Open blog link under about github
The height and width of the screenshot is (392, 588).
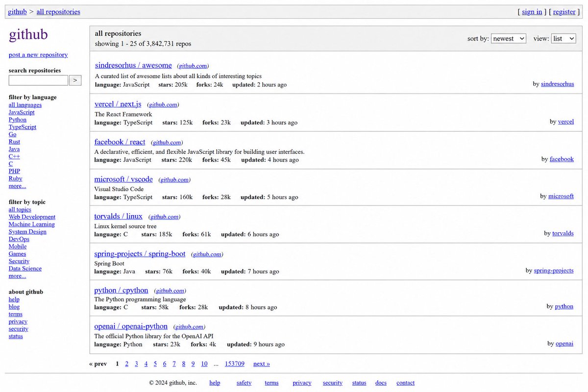click(x=14, y=307)
